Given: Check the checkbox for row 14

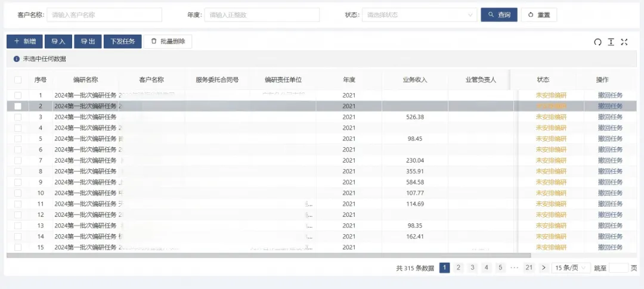Looking at the screenshot, I should tap(18, 237).
